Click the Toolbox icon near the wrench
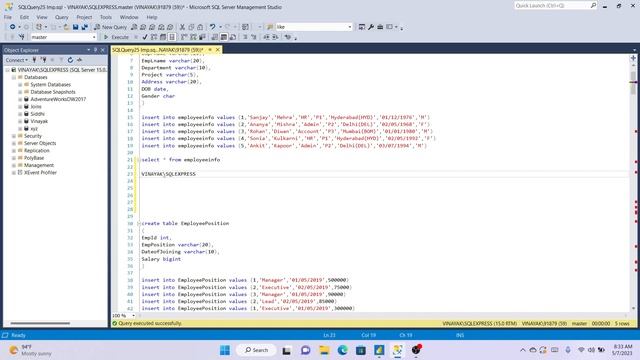The image size is (640, 360). click(x=380, y=27)
